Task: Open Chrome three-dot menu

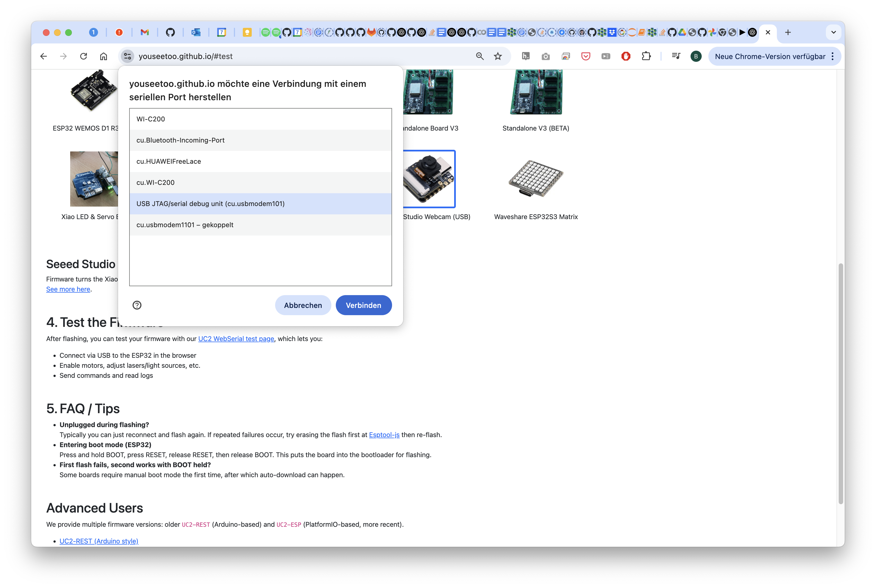Action: click(x=833, y=56)
